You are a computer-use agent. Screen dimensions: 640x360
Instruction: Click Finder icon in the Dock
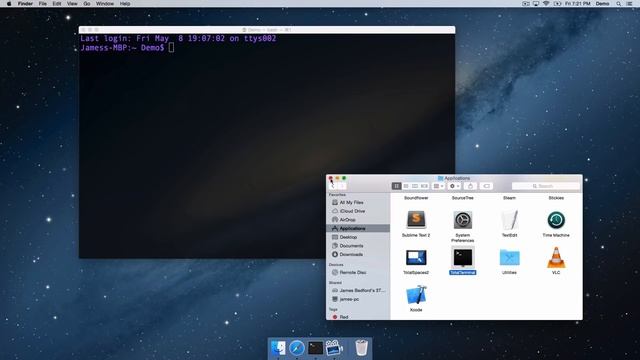pyautogui.click(x=278, y=348)
